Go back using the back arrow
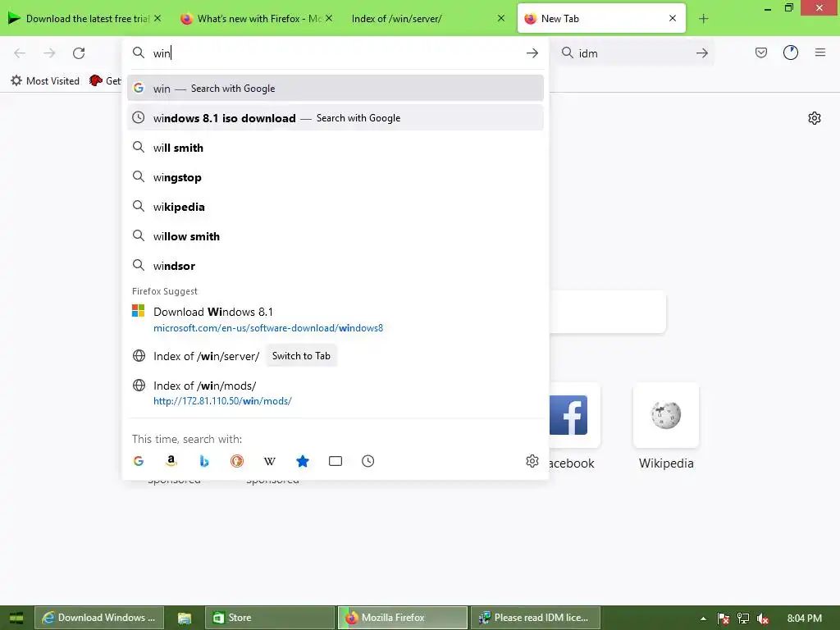Screen dimensions: 840x630 click(20, 53)
